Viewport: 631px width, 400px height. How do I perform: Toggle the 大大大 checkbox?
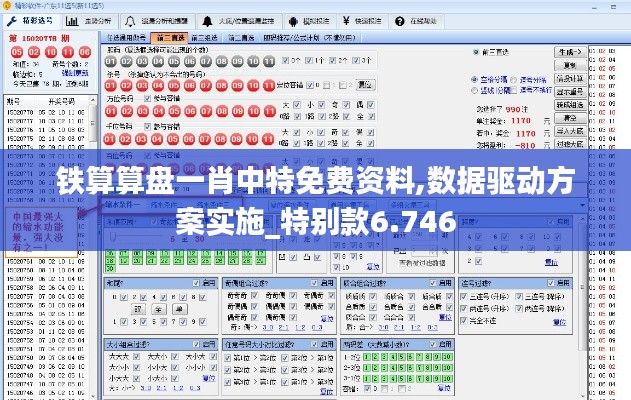tap(137, 357)
